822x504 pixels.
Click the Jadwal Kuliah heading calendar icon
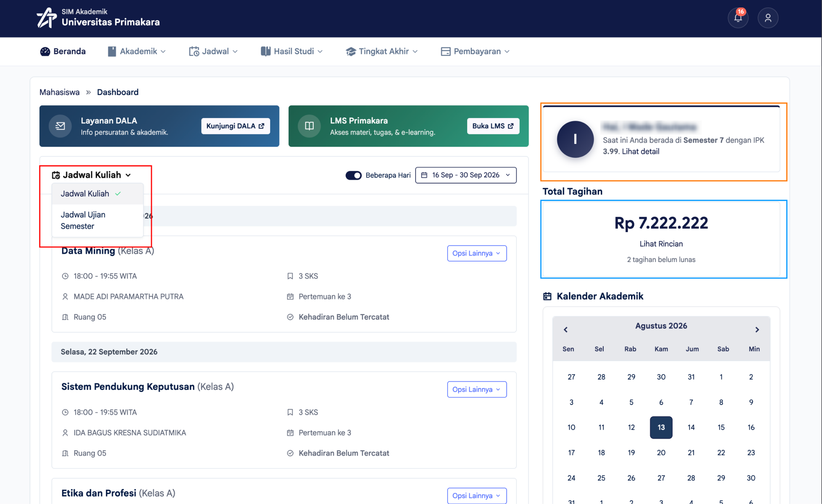56,175
